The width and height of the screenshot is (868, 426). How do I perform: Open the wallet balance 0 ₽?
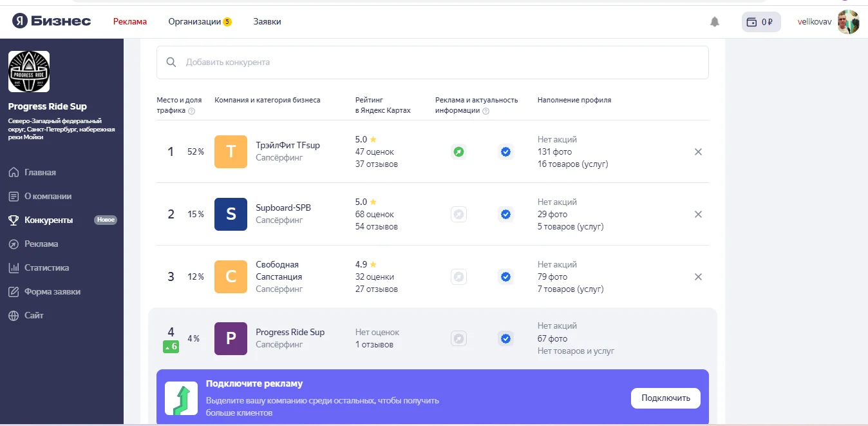[761, 21]
